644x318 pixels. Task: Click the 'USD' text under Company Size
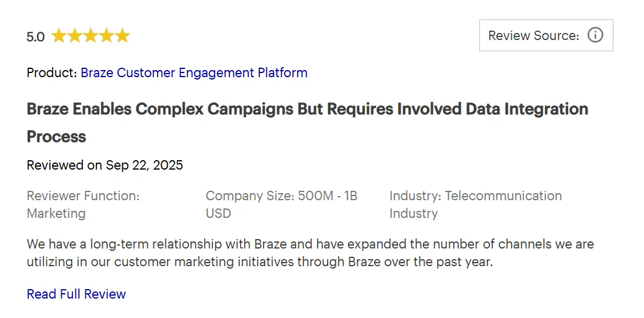click(218, 213)
